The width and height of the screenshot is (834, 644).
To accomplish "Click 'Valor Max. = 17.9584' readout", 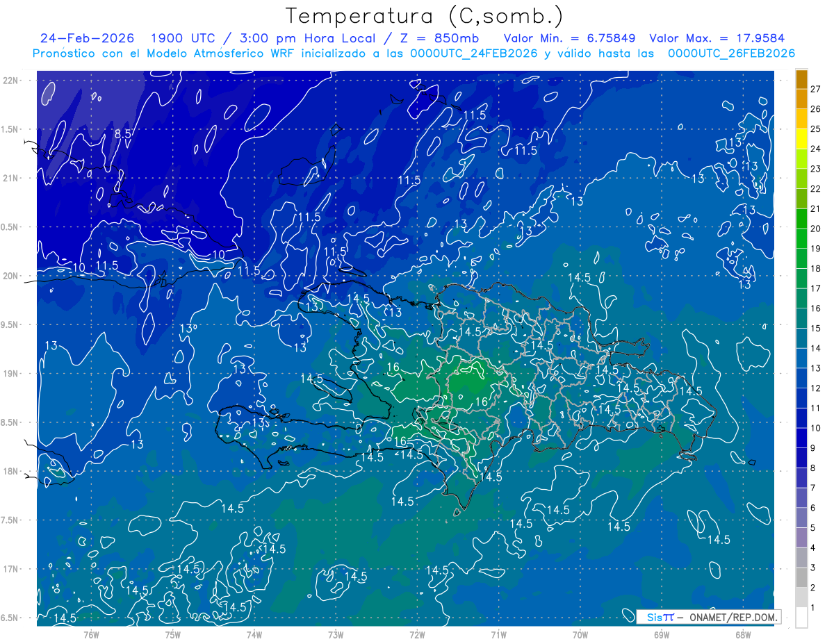I will point(717,38).
